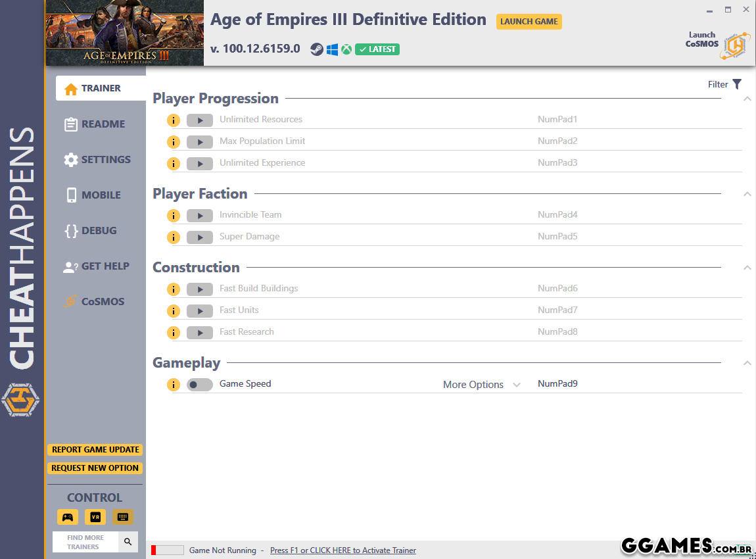
Task: Click the Activate Trainer link
Action: 343,550
